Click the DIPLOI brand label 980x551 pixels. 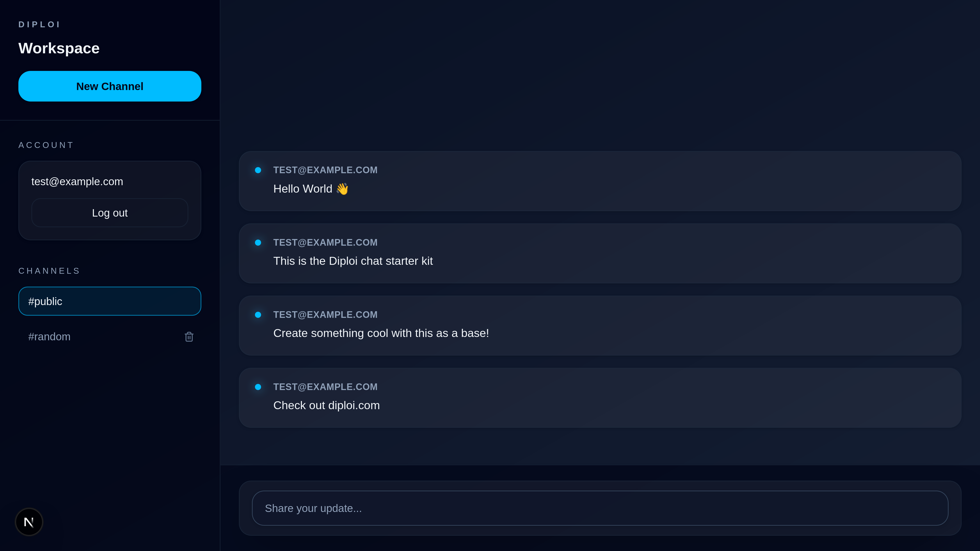tap(40, 25)
